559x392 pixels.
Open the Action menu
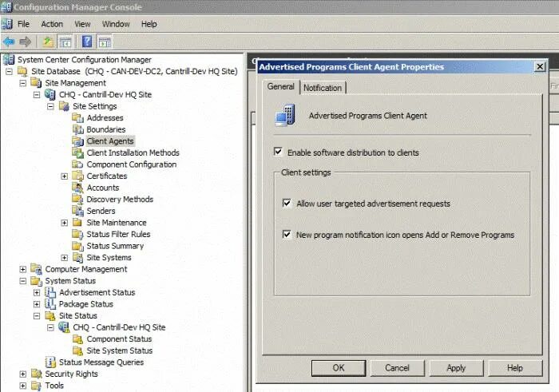click(x=52, y=24)
